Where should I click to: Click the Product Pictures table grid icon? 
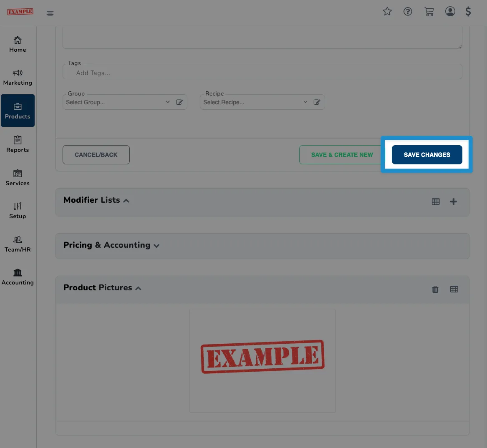454,289
